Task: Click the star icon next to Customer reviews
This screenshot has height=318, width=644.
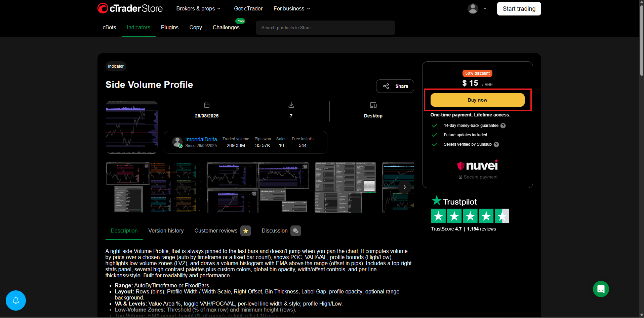Action: [246, 231]
